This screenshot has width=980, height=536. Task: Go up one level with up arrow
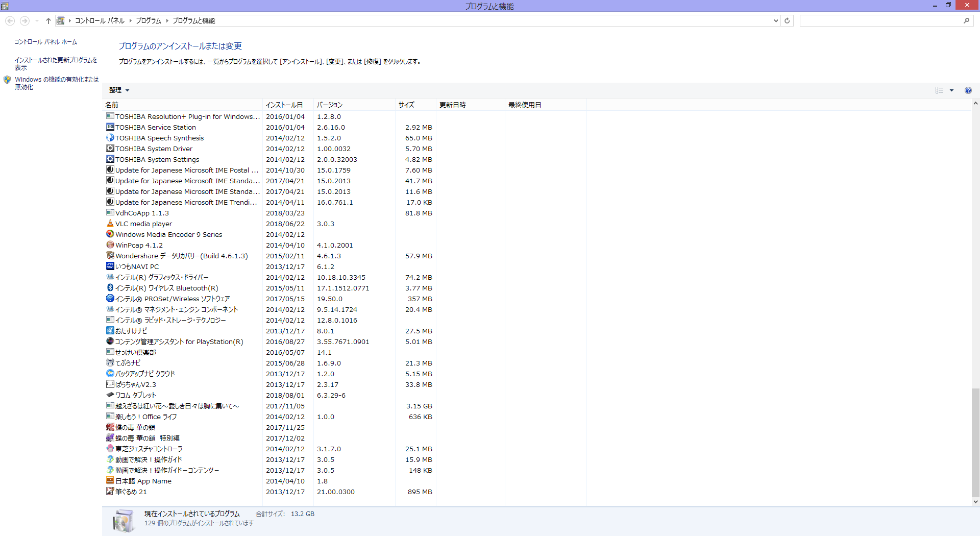click(48, 21)
